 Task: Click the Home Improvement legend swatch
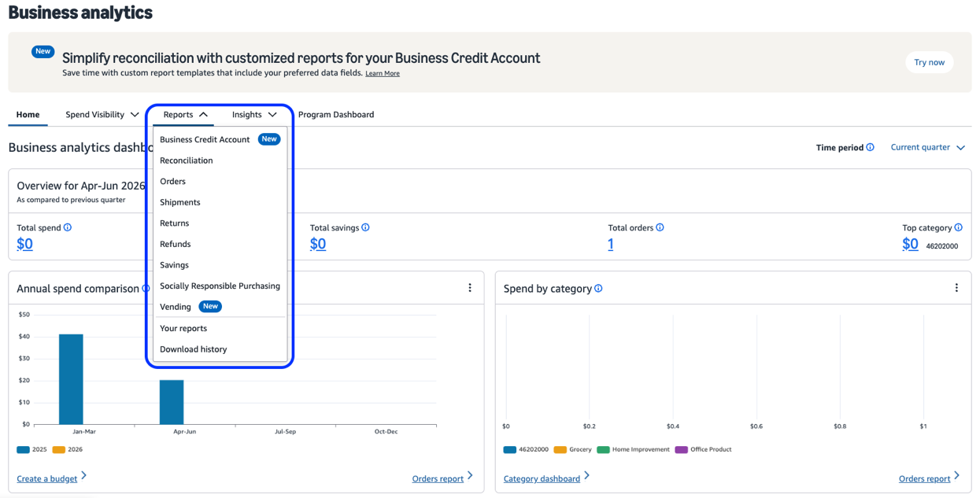click(x=603, y=450)
